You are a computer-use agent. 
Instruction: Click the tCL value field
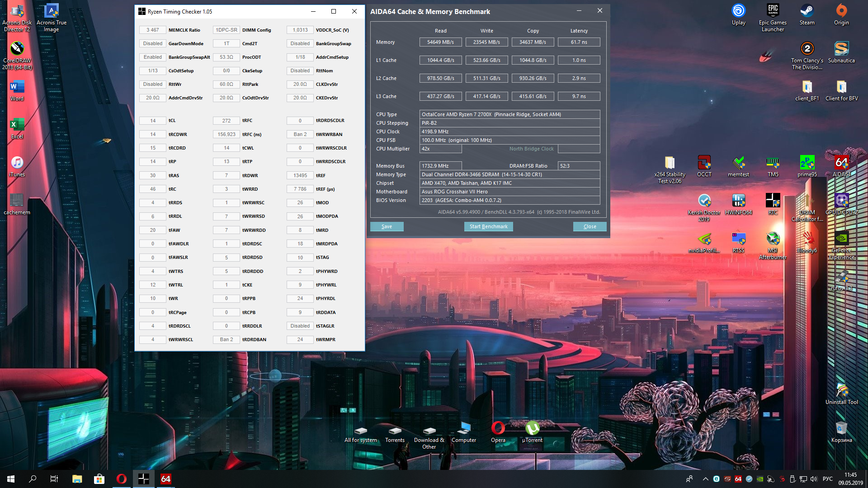(153, 121)
